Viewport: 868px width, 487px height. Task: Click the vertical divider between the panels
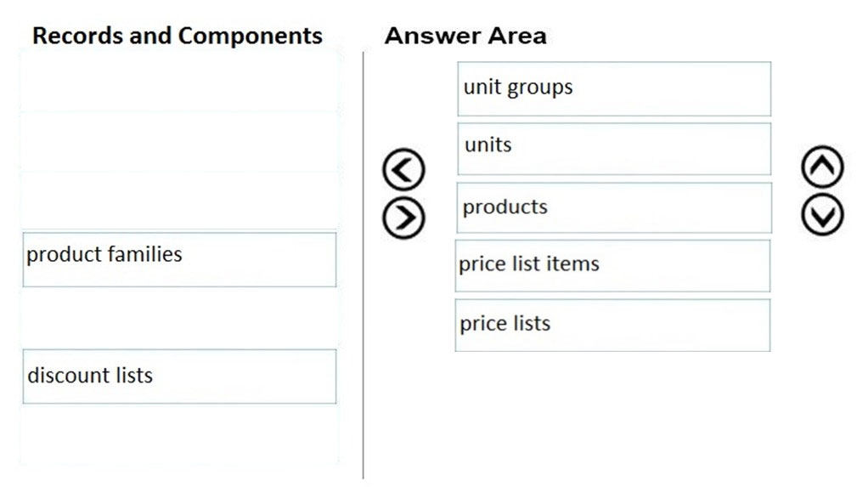364,265
